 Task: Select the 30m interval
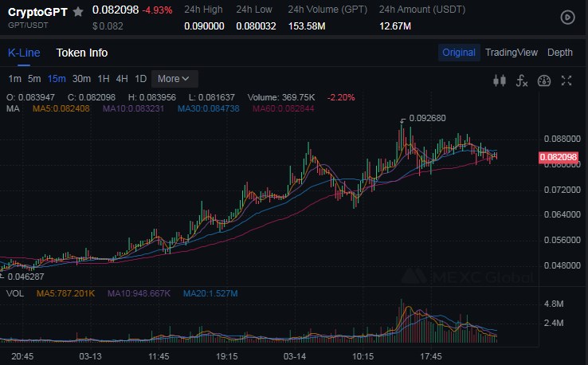point(81,79)
